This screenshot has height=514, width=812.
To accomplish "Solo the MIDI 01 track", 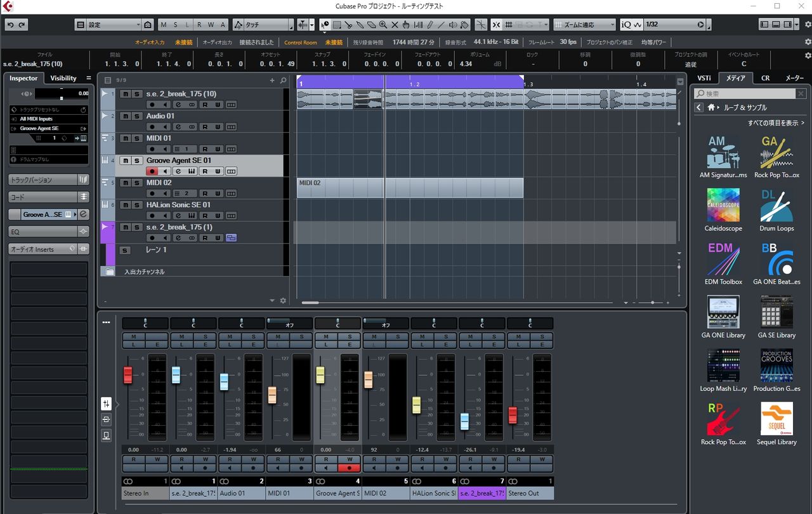I will [136, 138].
